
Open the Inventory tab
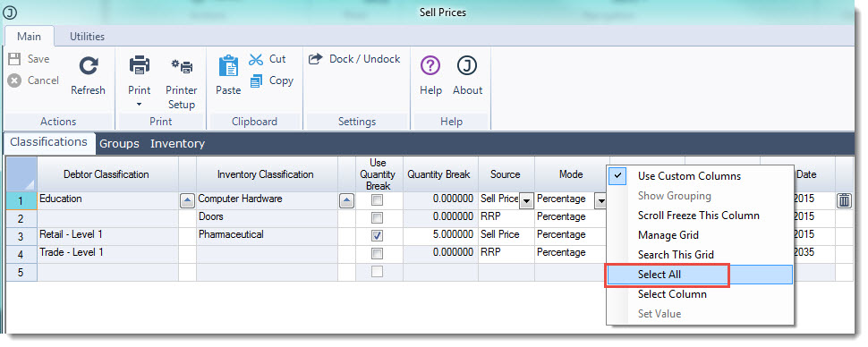tap(178, 144)
